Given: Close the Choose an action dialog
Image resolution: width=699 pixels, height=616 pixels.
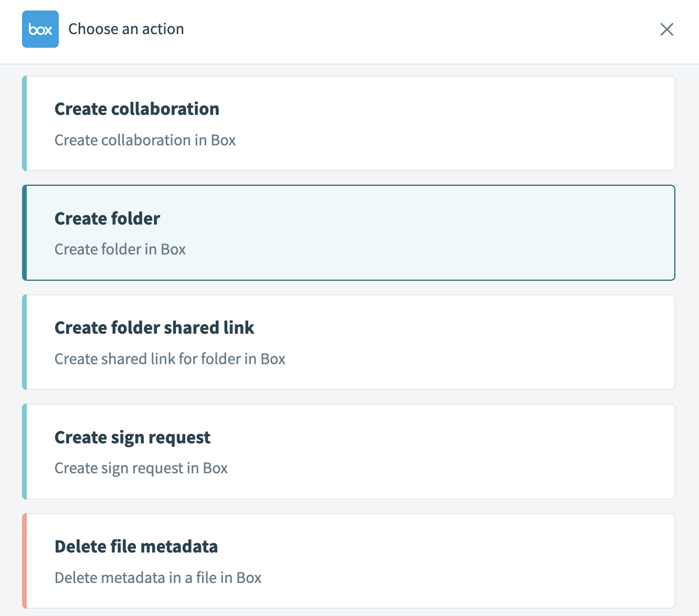Looking at the screenshot, I should pos(666,29).
